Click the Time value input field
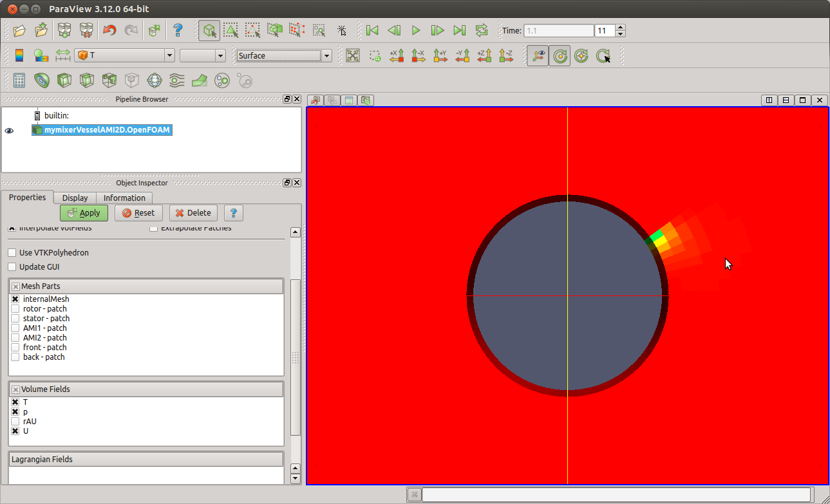The width and height of the screenshot is (830, 504). [558, 31]
